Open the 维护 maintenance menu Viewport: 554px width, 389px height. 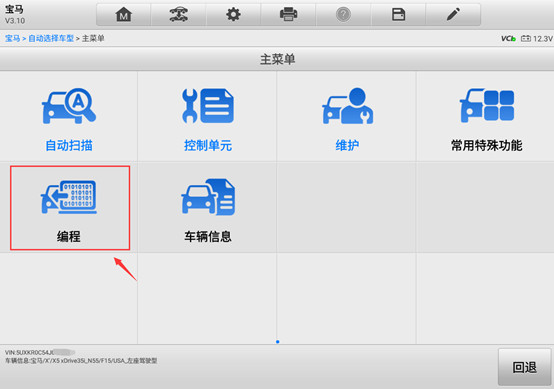tap(347, 117)
